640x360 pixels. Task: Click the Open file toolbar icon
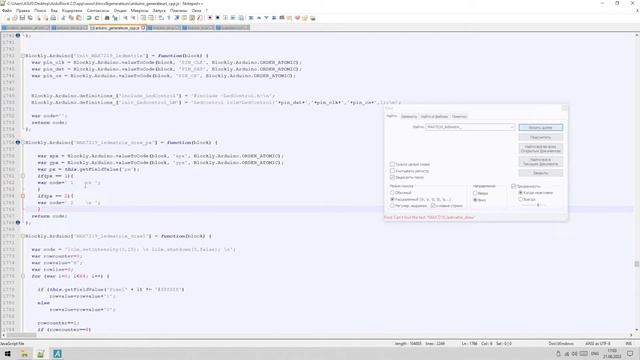[x=14, y=18]
